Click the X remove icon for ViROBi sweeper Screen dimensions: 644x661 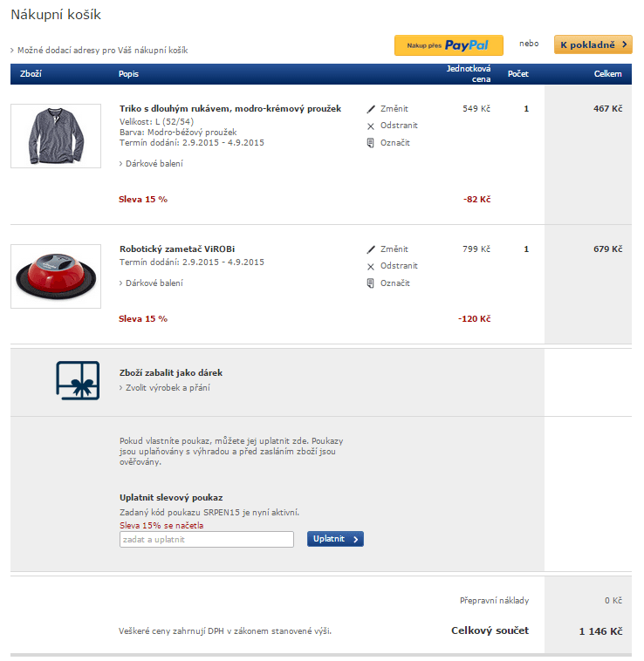pyautogui.click(x=371, y=267)
